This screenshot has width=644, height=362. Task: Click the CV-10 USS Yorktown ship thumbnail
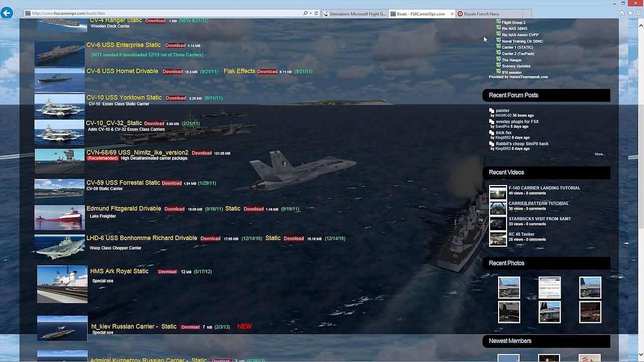pyautogui.click(x=59, y=106)
